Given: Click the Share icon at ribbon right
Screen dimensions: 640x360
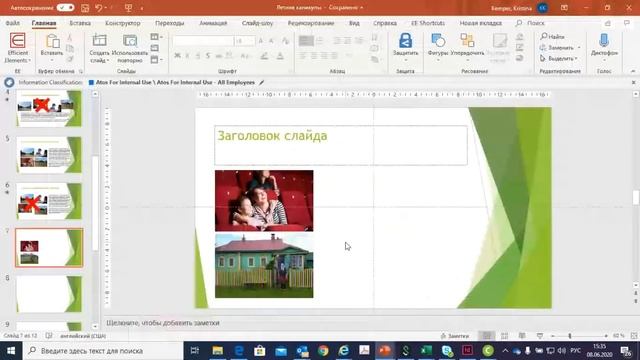Looking at the screenshot, I should (x=608, y=23).
